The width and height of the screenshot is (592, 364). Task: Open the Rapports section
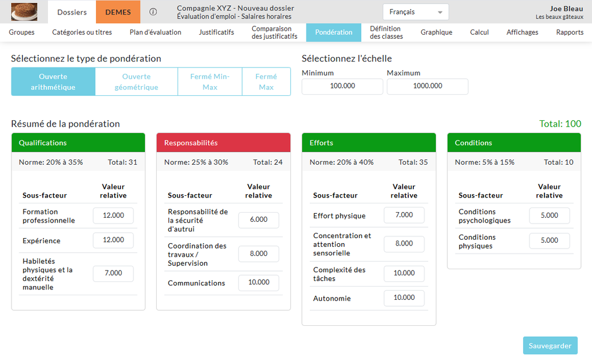(x=569, y=32)
